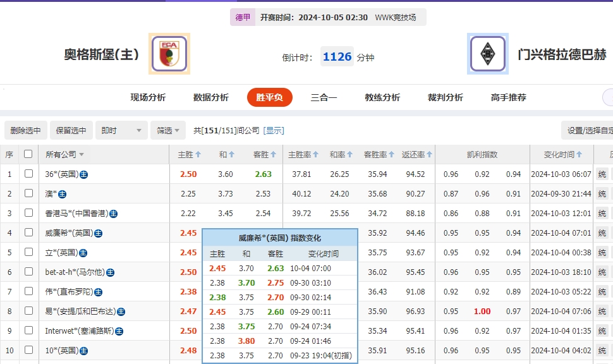This screenshot has height=364, width=613.
Task: Open the 统 statistics icon for 36*(英国)
Action: [602, 174]
